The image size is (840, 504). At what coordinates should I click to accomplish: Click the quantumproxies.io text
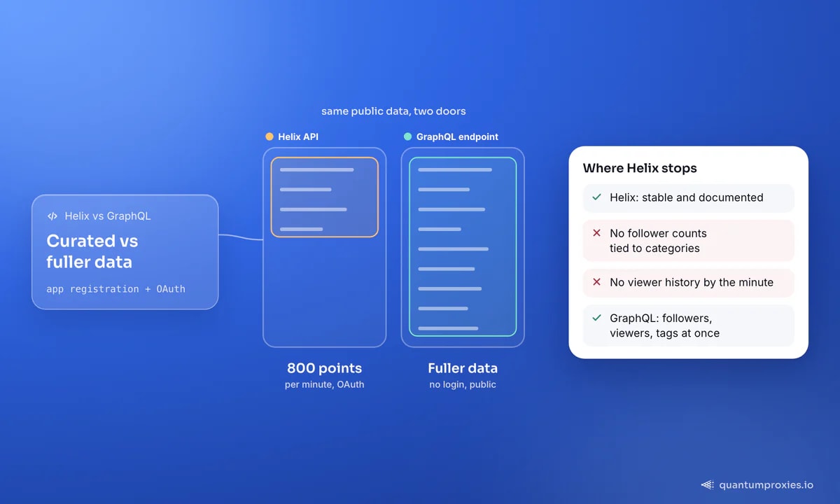click(x=766, y=484)
